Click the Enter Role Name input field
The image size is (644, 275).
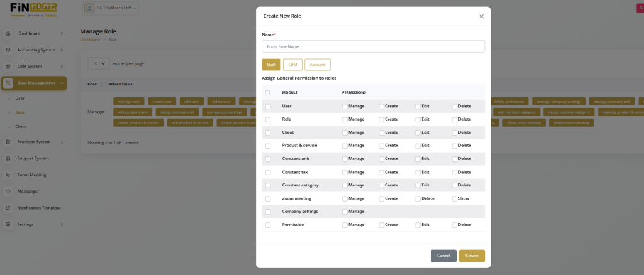(x=373, y=46)
